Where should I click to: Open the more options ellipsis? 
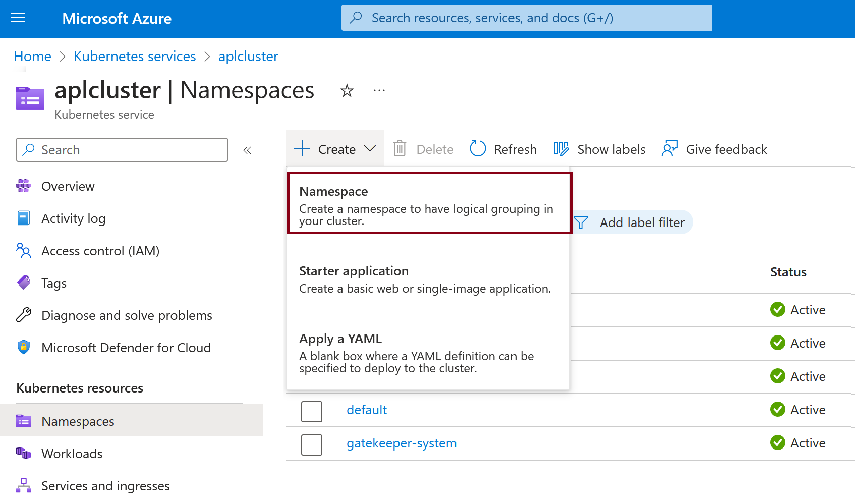379,91
